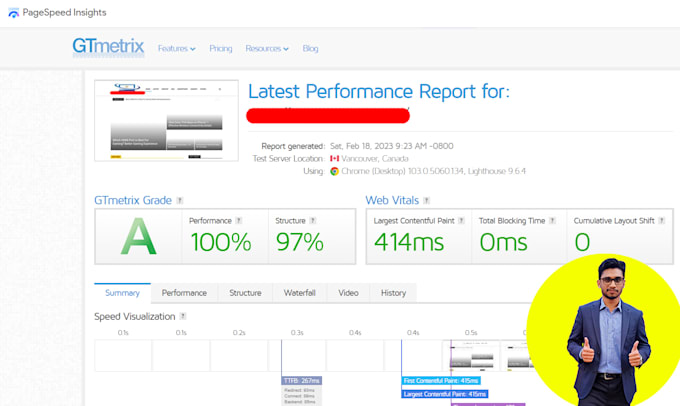Click help icon beside Speed Visualization

click(183, 316)
